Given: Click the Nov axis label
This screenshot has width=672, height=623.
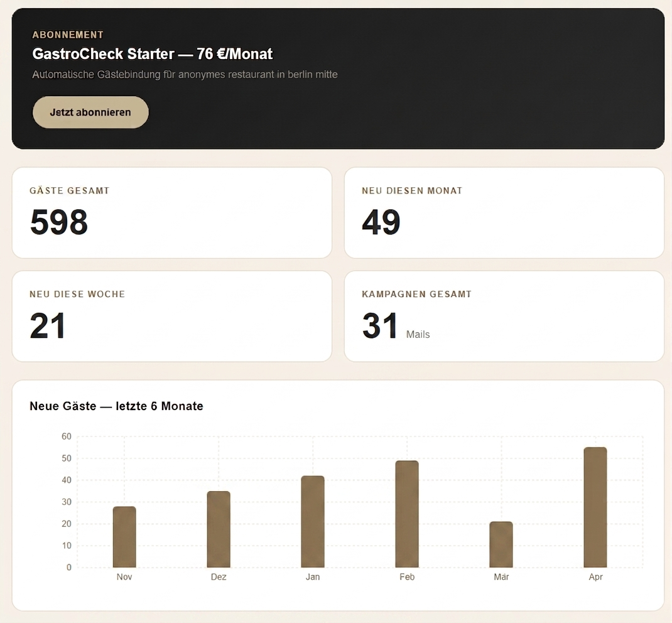Looking at the screenshot, I should click(124, 577).
